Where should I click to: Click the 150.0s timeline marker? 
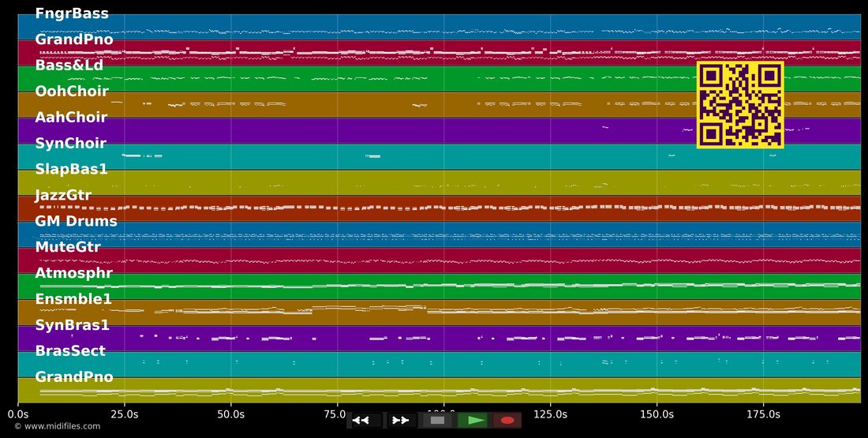tap(657, 414)
